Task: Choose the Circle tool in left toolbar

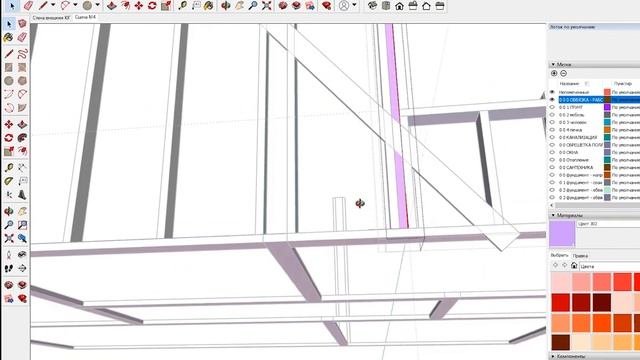Action: coord(9,81)
